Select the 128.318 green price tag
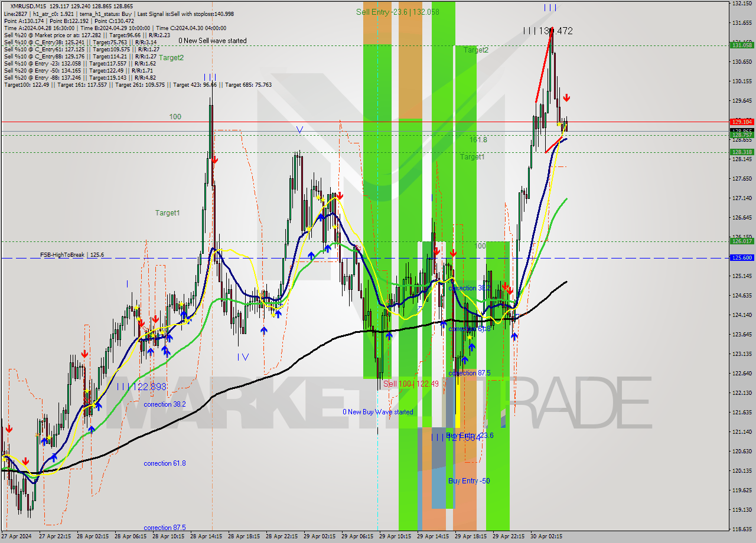The height and width of the screenshot is (543, 756). pyautogui.click(x=742, y=152)
